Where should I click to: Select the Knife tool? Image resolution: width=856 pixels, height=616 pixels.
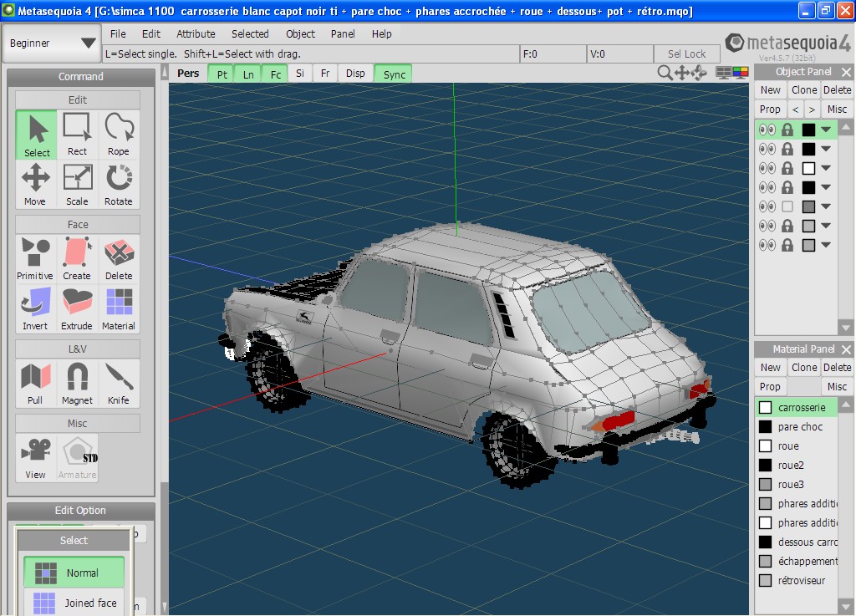tap(119, 384)
